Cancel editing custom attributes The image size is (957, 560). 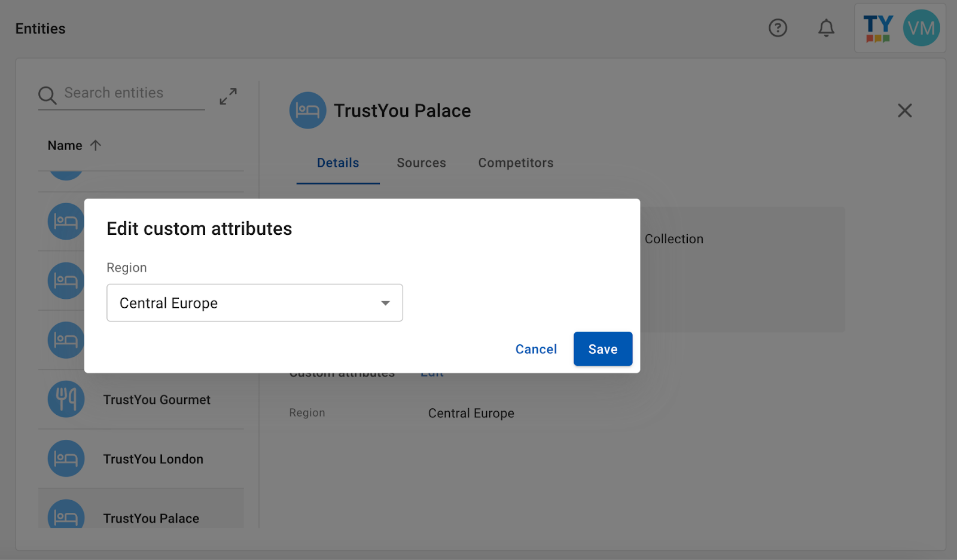(536, 349)
